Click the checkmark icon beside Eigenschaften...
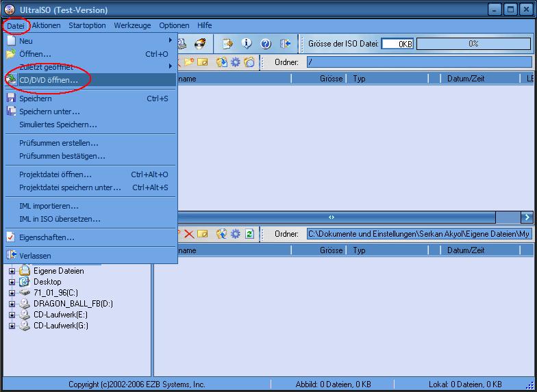The image size is (537, 392). pos(11,237)
